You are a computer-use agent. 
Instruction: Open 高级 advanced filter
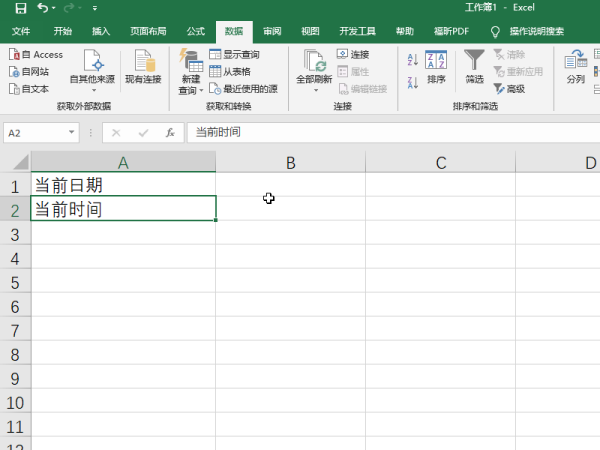[x=509, y=89]
